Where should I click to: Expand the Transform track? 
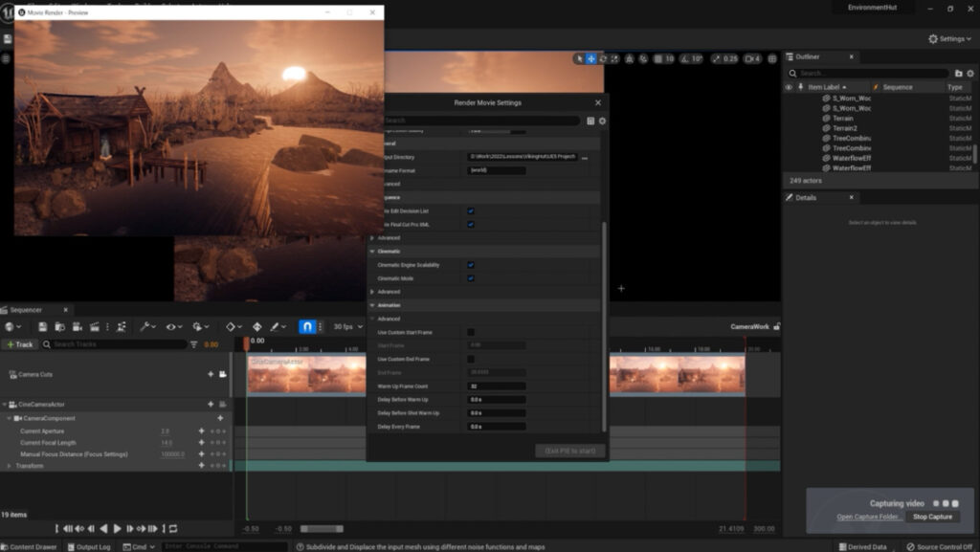(x=10, y=466)
